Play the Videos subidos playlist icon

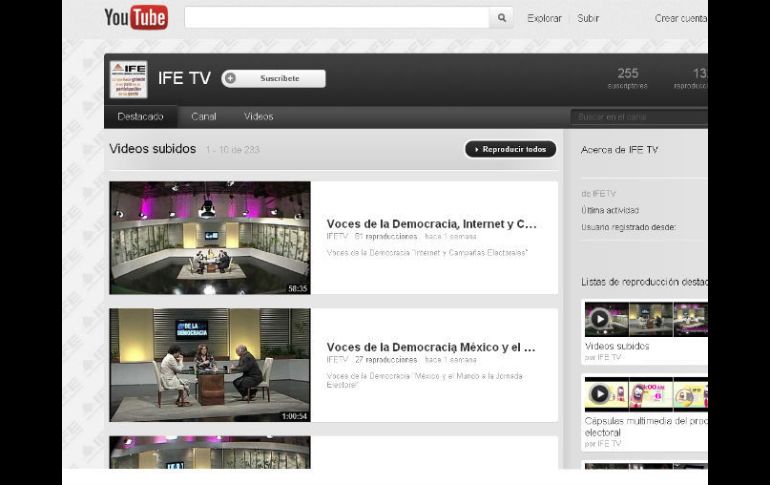click(x=599, y=319)
